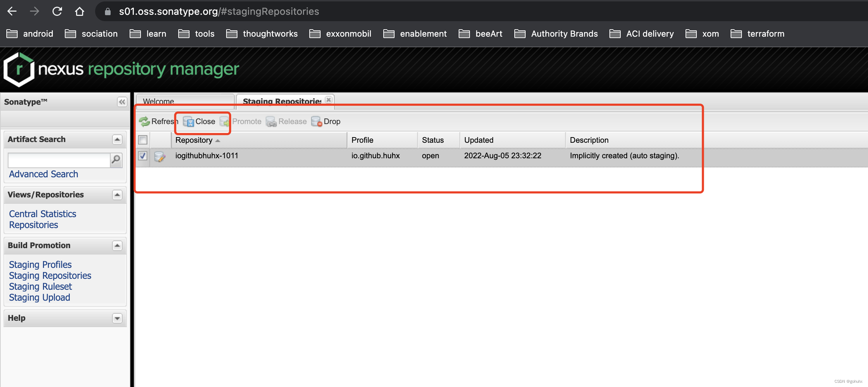This screenshot has width=868, height=387.
Task: Click the open status cell
Action: coord(430,156)
